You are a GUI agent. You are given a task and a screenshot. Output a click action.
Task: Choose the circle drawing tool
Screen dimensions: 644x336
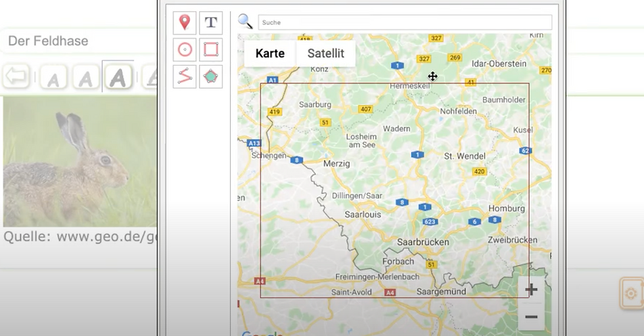point(185,50)
